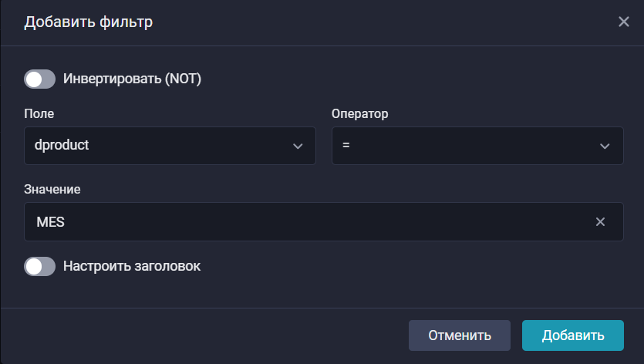Click the equals sign operator value
Screen dimensions: 644x364
point(346,146)
